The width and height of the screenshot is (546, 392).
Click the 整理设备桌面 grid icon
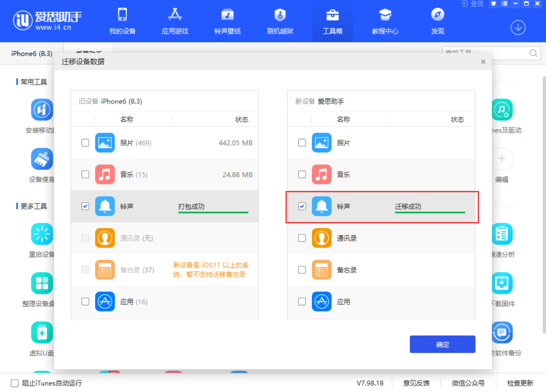(42, 283)
